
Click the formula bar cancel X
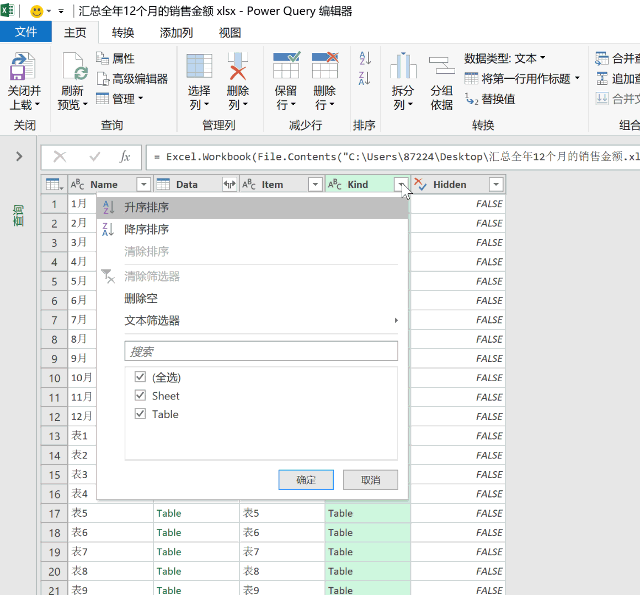pos(60,157)
